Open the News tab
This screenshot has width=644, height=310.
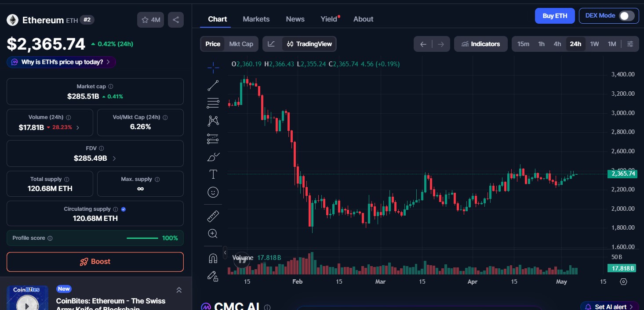pos(295,19)
